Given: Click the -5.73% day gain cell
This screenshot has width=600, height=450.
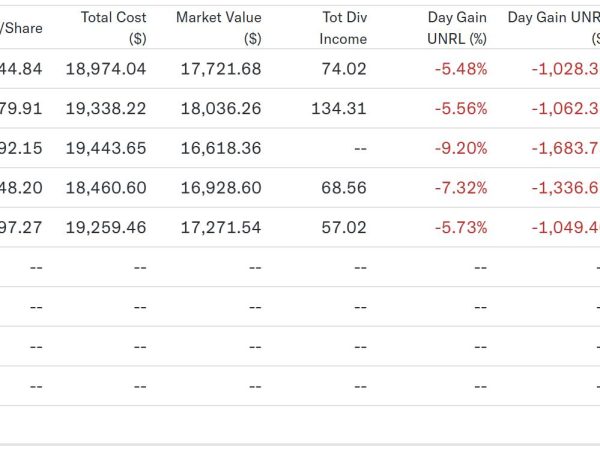Looking at the screenshot, I should click(x=461, y=228).
